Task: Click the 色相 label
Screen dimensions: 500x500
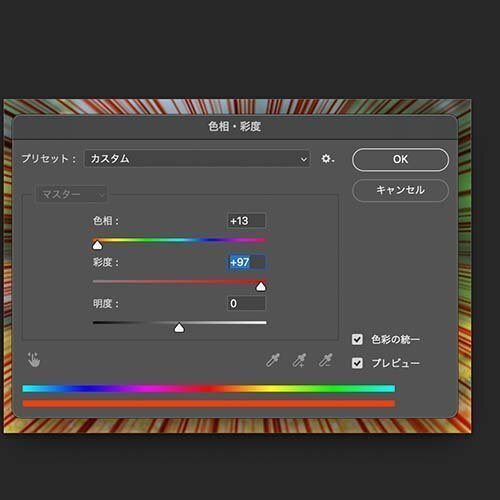Action: point(106,221)
